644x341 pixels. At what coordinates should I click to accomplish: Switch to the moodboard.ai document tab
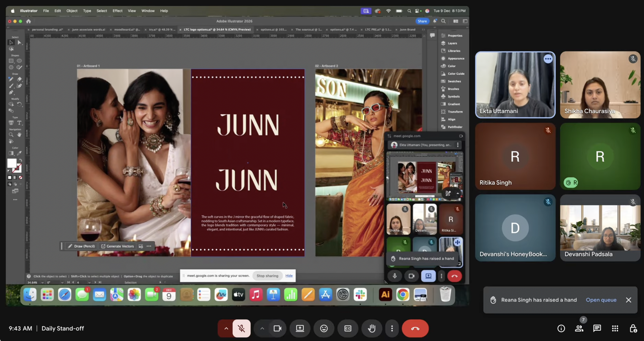pyautogui.click(x=127, y=30)
